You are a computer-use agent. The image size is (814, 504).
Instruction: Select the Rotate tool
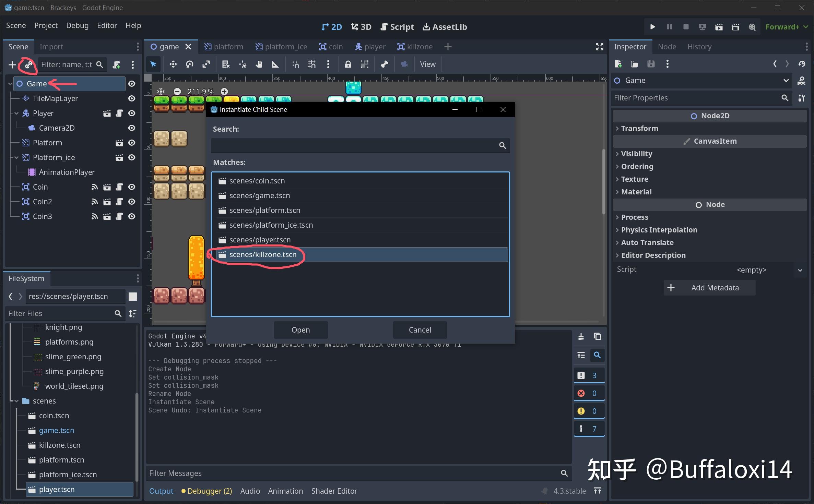[x=189, y=64]
